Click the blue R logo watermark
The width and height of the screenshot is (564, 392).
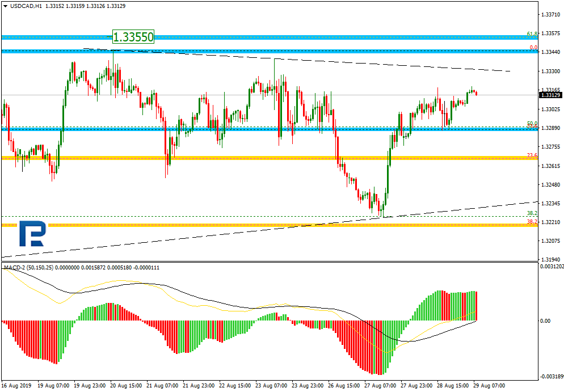click(x=33, y=234)
